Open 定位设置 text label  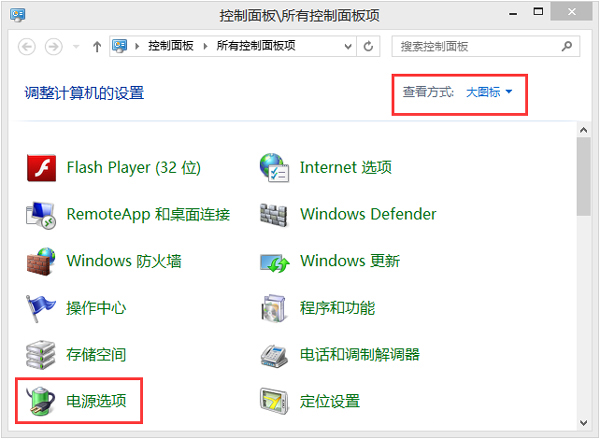[330, 401]
